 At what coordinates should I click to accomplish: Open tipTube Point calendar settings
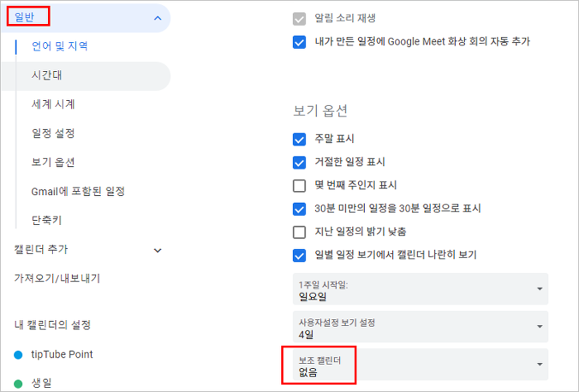coord(62,354)
